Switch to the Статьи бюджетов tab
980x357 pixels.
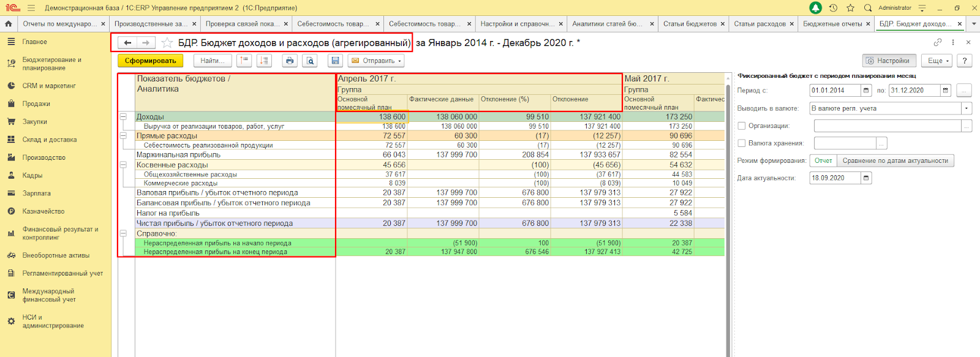click(x=690, y=24)
